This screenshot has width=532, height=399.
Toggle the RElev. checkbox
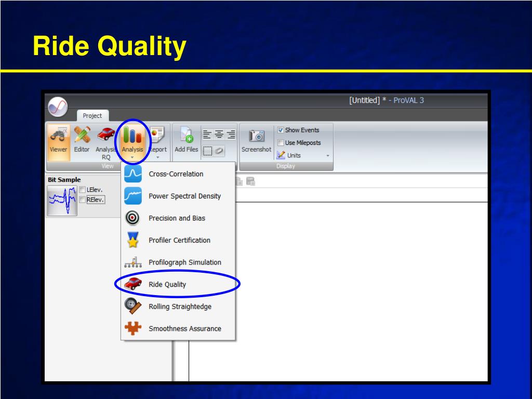coord(82,200)
